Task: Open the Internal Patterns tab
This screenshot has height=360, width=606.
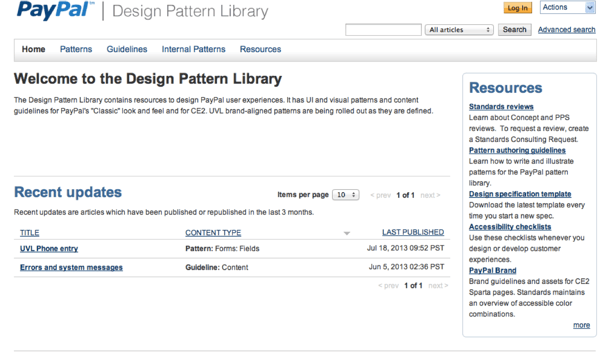Action: [x=193, y=49]
